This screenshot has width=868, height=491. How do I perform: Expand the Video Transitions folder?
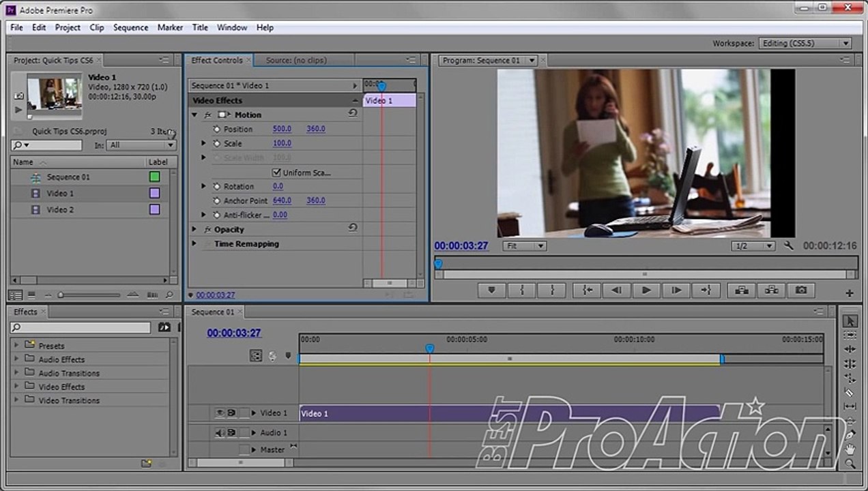click(16, 400)
